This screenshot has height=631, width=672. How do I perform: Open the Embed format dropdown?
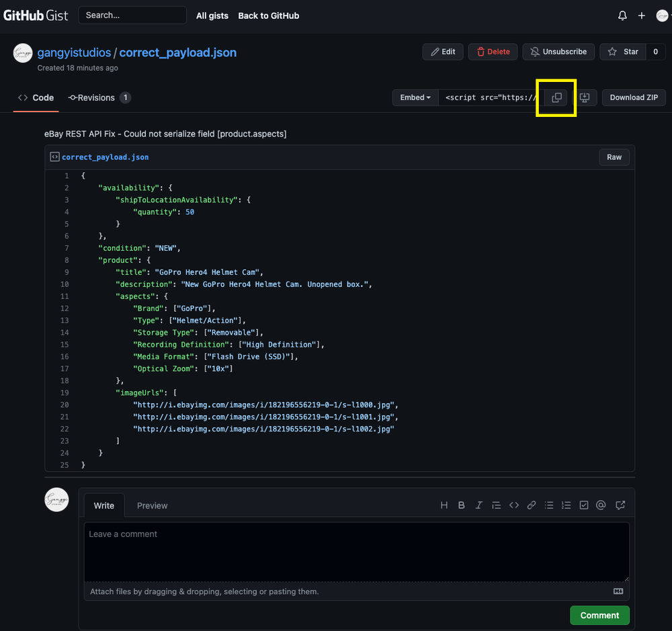[x=415, y=97]
